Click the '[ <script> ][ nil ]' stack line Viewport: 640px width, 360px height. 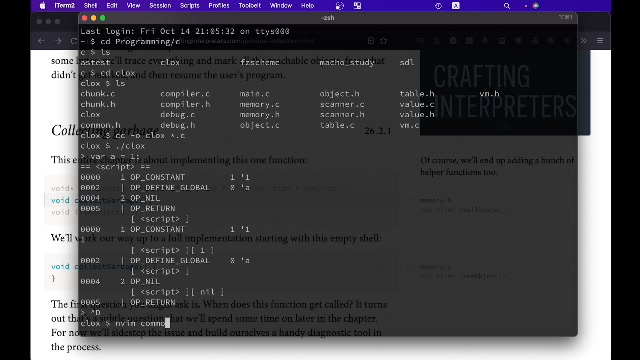coord(177,292)
